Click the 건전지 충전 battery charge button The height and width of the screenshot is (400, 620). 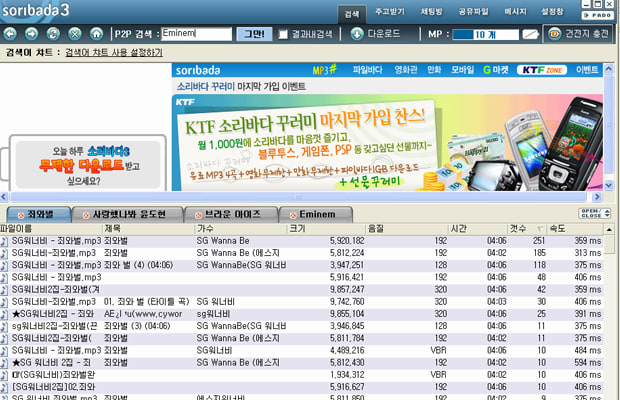coord(578,34)
